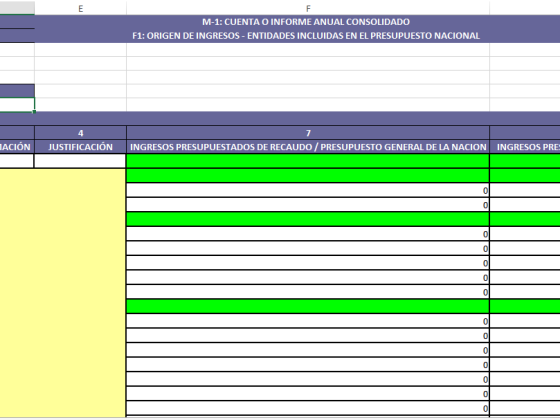Select the empty white input cell under JUSTIFICACIÓN
This screenshot has height=420, width=560.
point(80,161)
